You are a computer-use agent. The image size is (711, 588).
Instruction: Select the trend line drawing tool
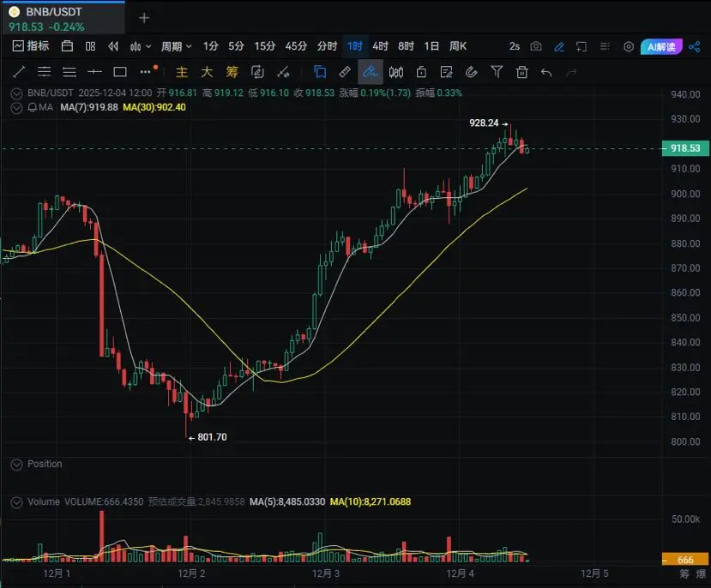[x=19, y=72]
